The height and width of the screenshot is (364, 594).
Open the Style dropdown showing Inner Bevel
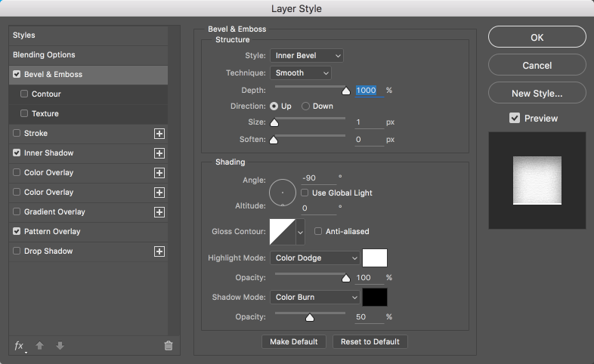307,56
